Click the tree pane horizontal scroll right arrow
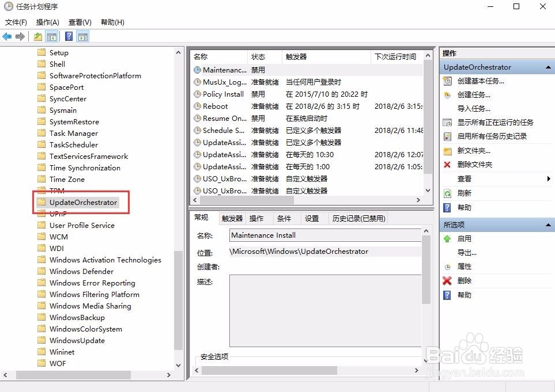Image resolution: width=555 pixels, height=392 pixels. (168, 375)
